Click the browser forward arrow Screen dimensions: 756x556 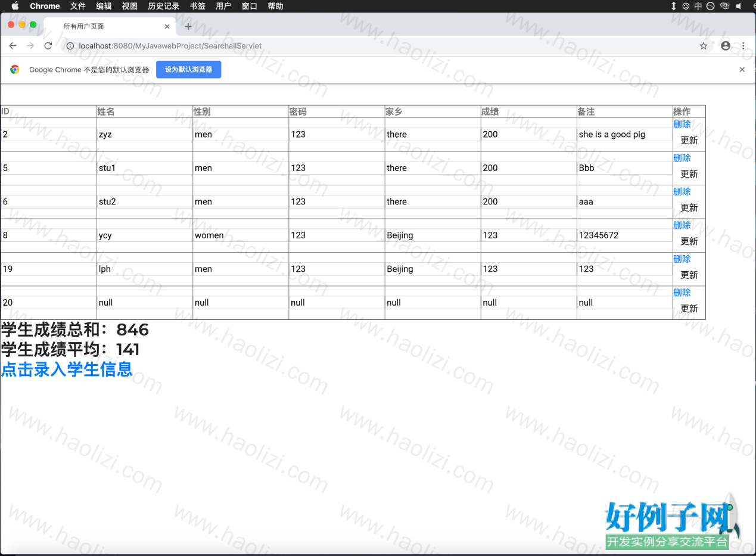[x=30, y=46]
